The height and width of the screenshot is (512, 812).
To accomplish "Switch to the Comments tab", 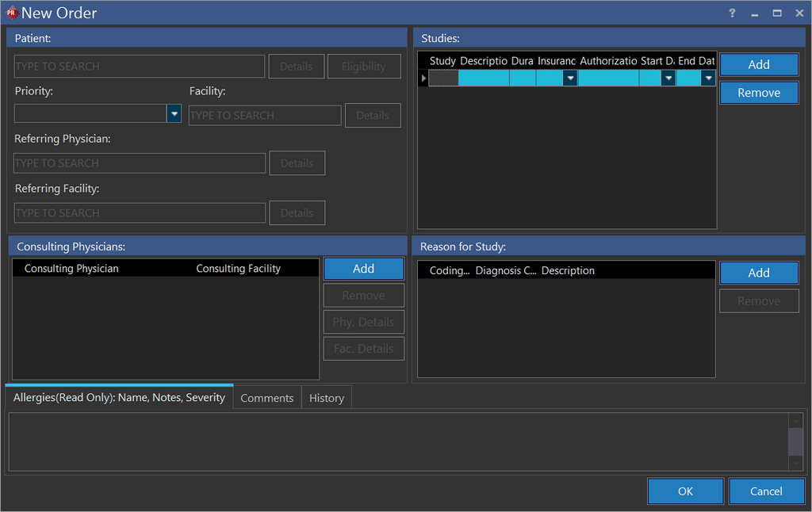I will (x=266, y=398).
